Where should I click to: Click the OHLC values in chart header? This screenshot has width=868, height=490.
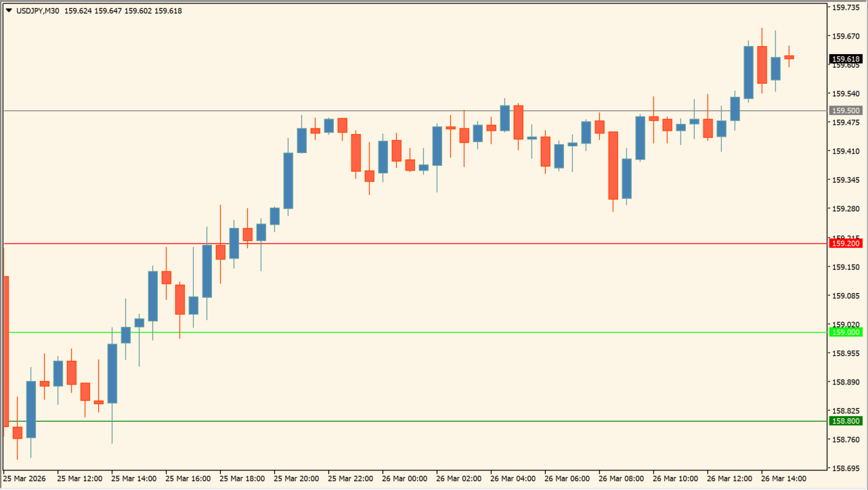[123, 11]
